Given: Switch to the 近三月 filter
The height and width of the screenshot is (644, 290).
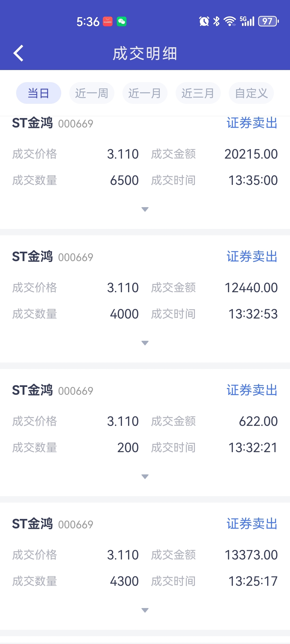Looking at the screenshot, I should coord(198,93).
